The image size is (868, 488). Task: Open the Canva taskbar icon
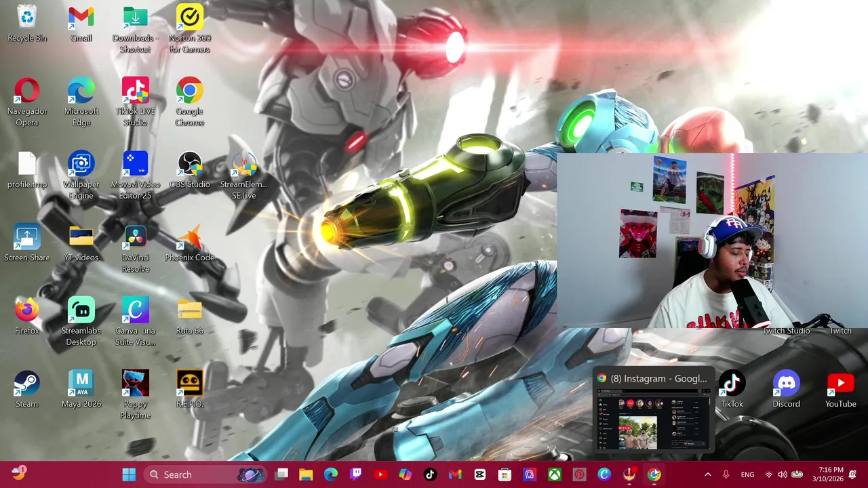(x=604, y=474)
